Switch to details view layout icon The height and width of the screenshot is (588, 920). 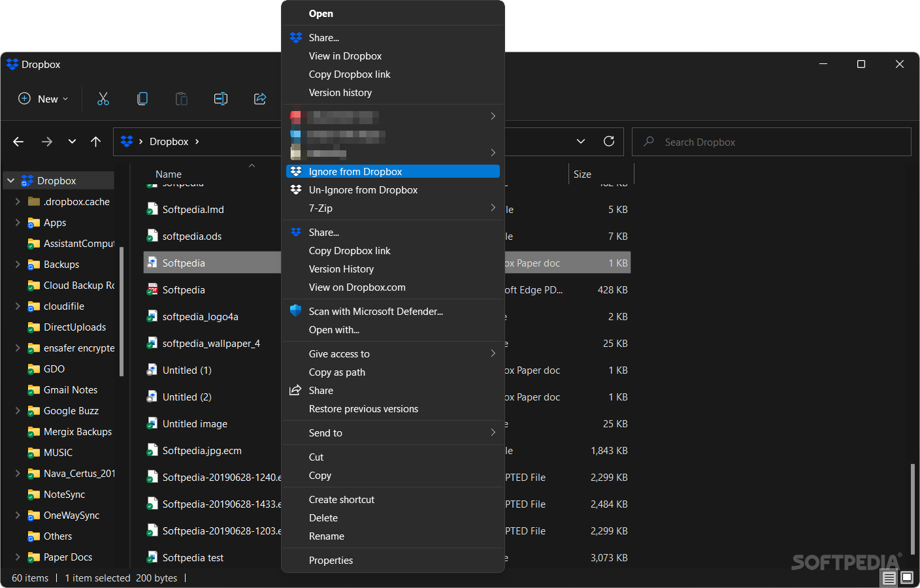pos(889,578)
